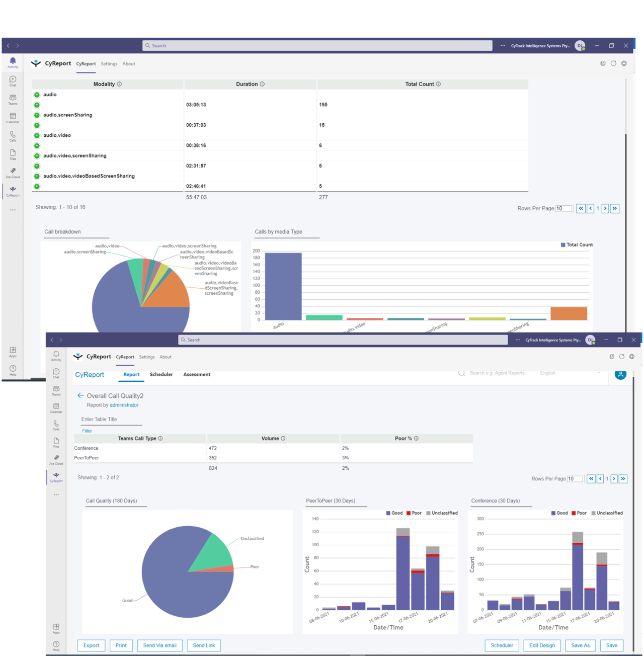Hide the Good series in Conference chart legend
644x666 pixels.
pyautogui.click(x=561, y=513)
